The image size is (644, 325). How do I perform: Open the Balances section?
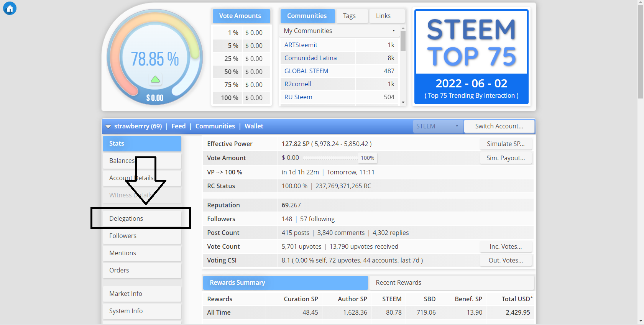pyautogui.click(x=142, y=161)
